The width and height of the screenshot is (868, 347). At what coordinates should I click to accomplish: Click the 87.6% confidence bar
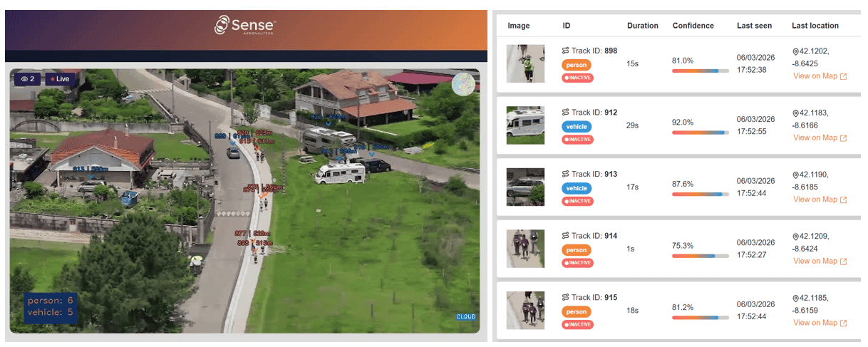(700, 195)
